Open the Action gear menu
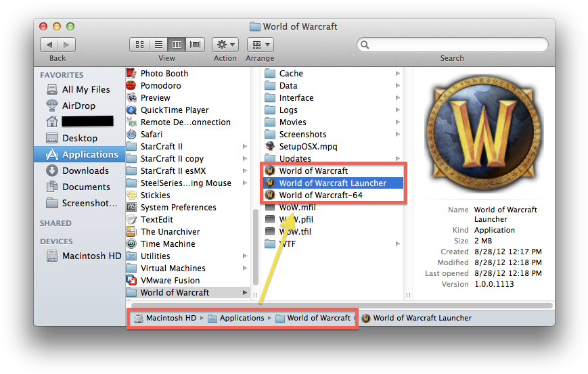The image size is (588, 374). point(225,45)
